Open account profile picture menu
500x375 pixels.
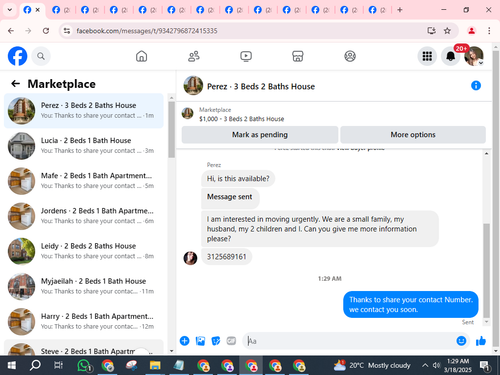coord(474,56)
